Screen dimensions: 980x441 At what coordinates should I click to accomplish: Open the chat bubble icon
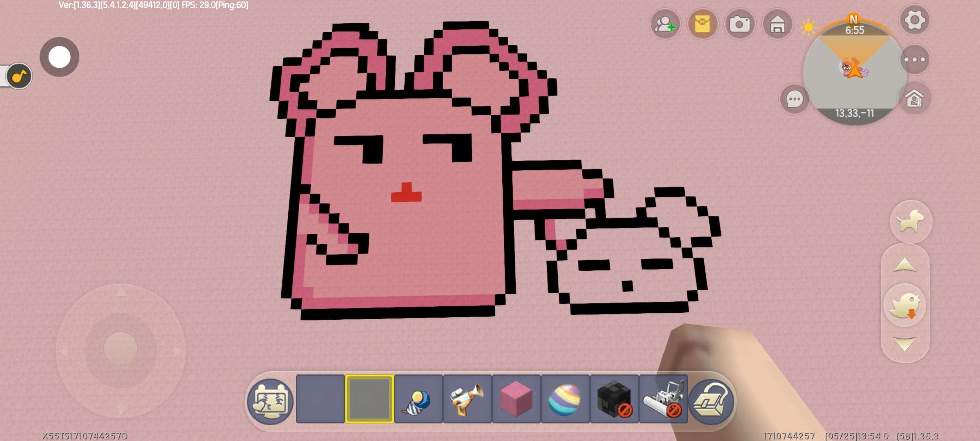(x=794, y=99)
